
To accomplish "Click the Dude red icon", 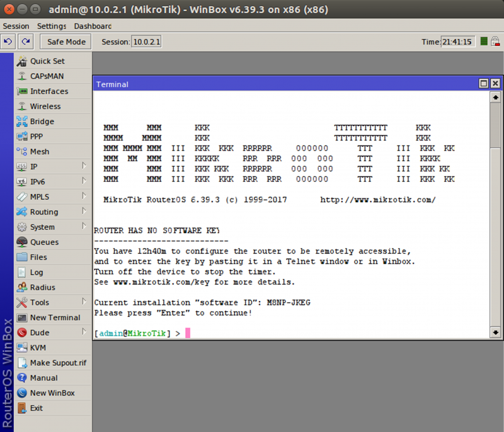I will click(22, 333).
